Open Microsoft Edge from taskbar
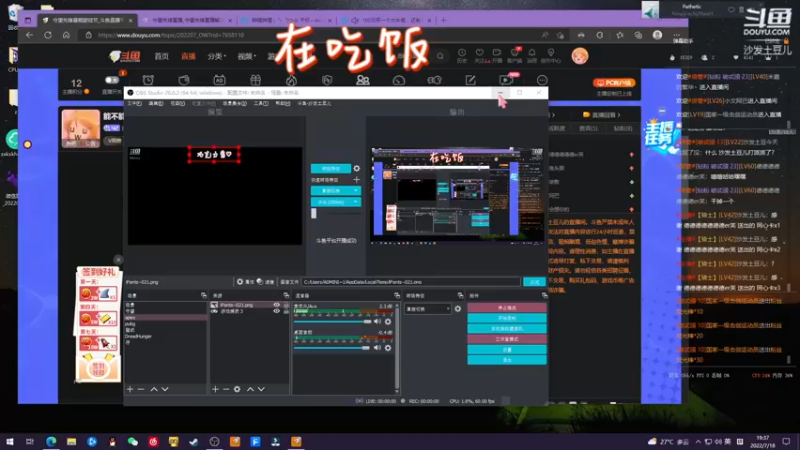The width and height of the screenshot is (800, 450). click(x=51, y=441)
